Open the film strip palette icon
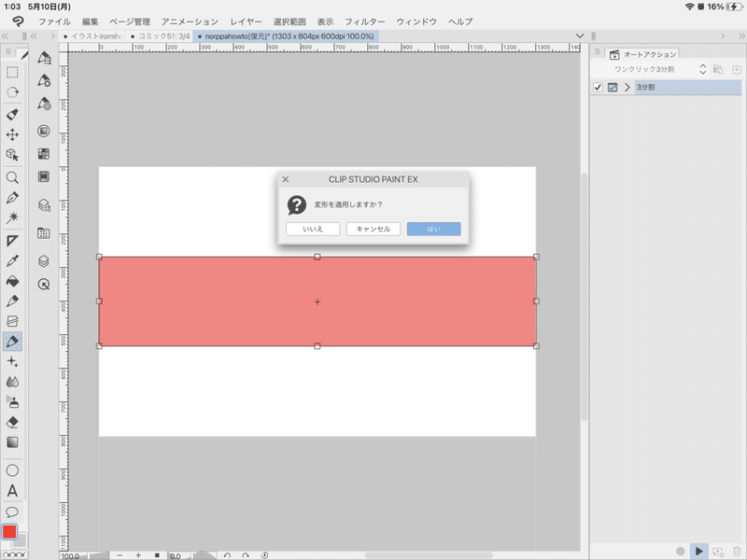The image size is (747, 560). pos(44,177)
